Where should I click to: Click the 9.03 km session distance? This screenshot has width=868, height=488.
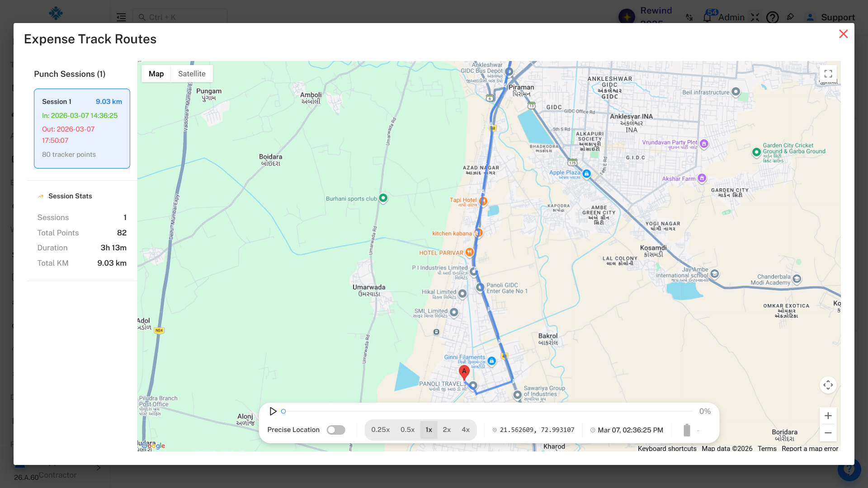point(109,102)
